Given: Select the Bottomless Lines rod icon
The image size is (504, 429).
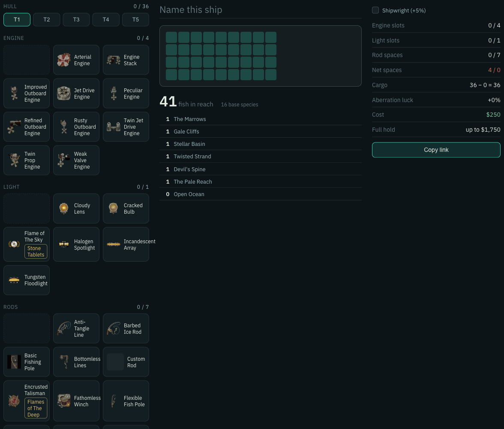Looking at the screenshot, I should pos(63,362).
